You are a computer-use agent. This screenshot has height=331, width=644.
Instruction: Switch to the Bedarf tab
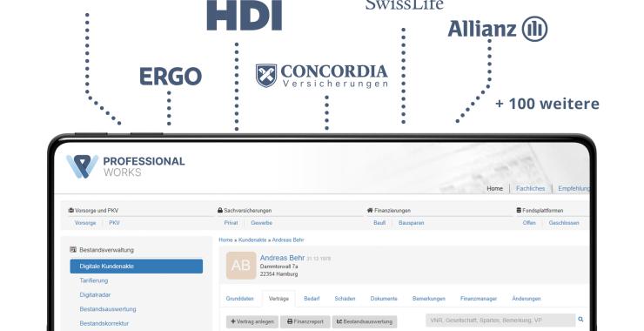point(312,299)
